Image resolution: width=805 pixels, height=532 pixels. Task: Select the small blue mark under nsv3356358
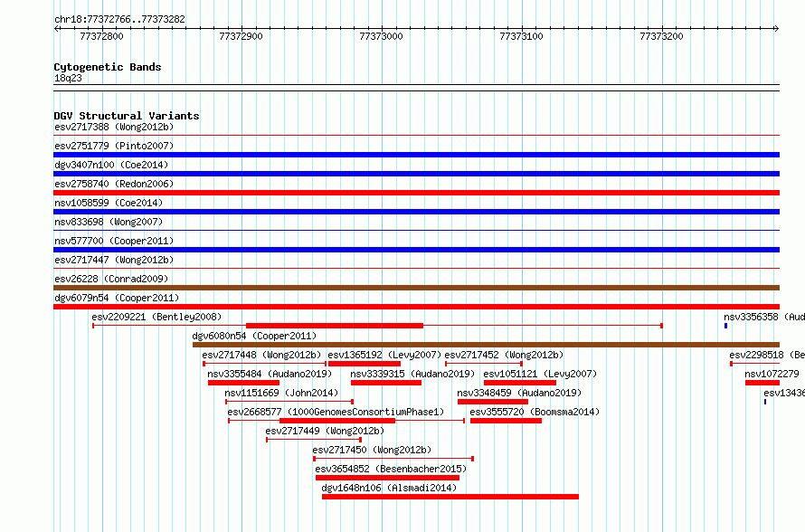pyautogui.click(x=726, y=326)
